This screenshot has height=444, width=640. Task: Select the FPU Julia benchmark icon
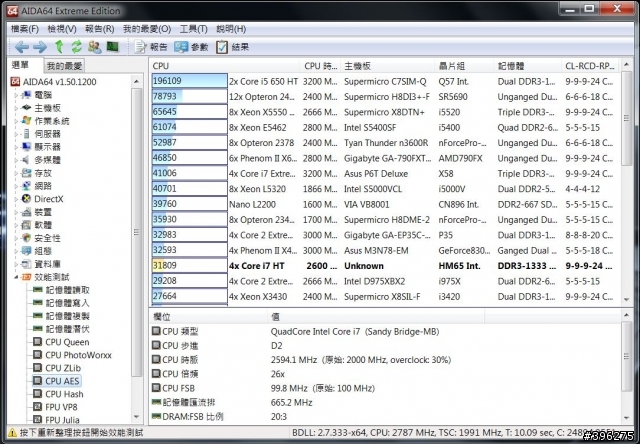[37, 420]
